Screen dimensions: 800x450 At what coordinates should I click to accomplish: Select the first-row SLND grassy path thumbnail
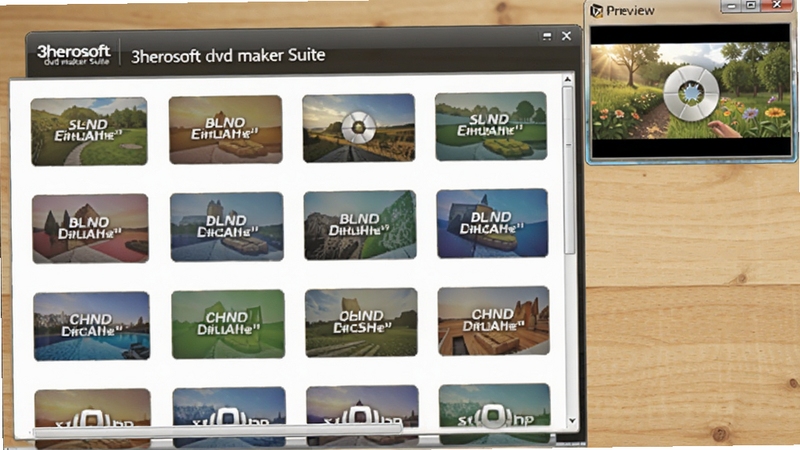coord(89,132)
